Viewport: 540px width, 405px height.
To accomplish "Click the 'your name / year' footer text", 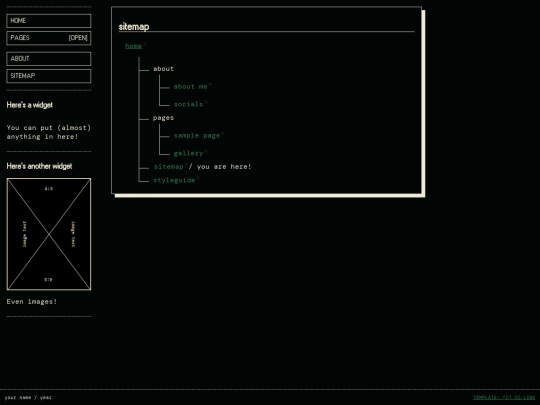I will coord(28,397).
